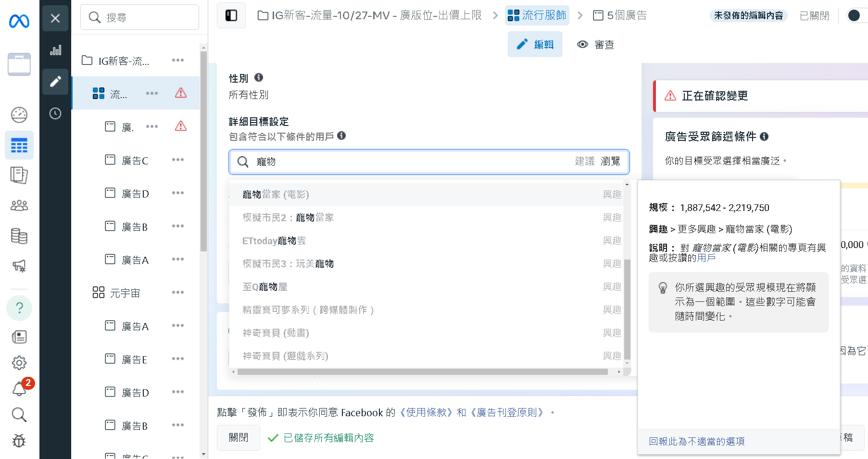
Task: Select the pencil edit icon in dark sidebar
Action: (x=55, y=81)
